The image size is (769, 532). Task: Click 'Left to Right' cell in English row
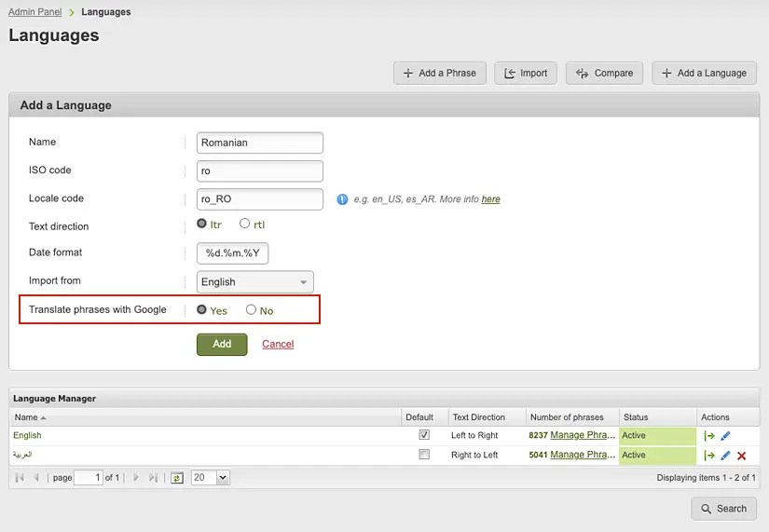[474, 435]
